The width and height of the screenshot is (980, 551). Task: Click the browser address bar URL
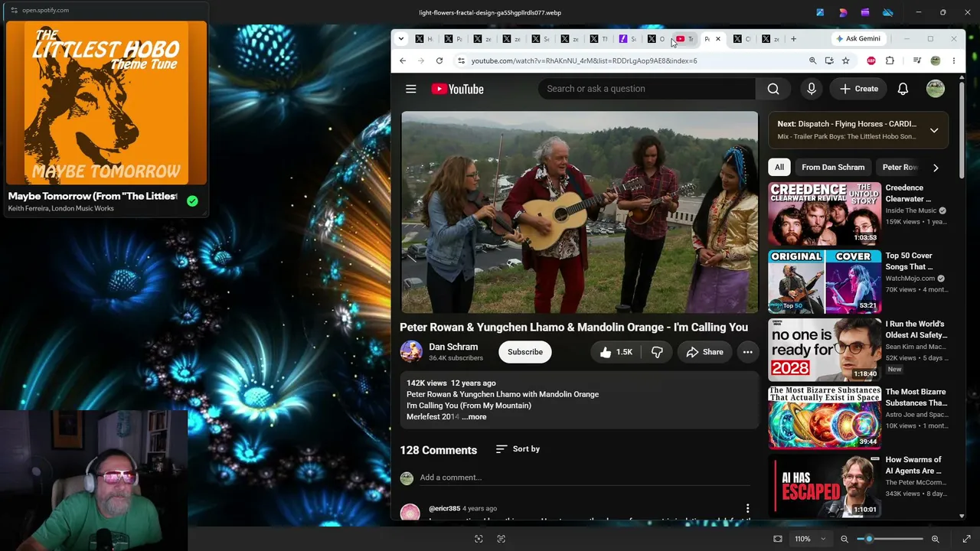click(x=584, y=60)
